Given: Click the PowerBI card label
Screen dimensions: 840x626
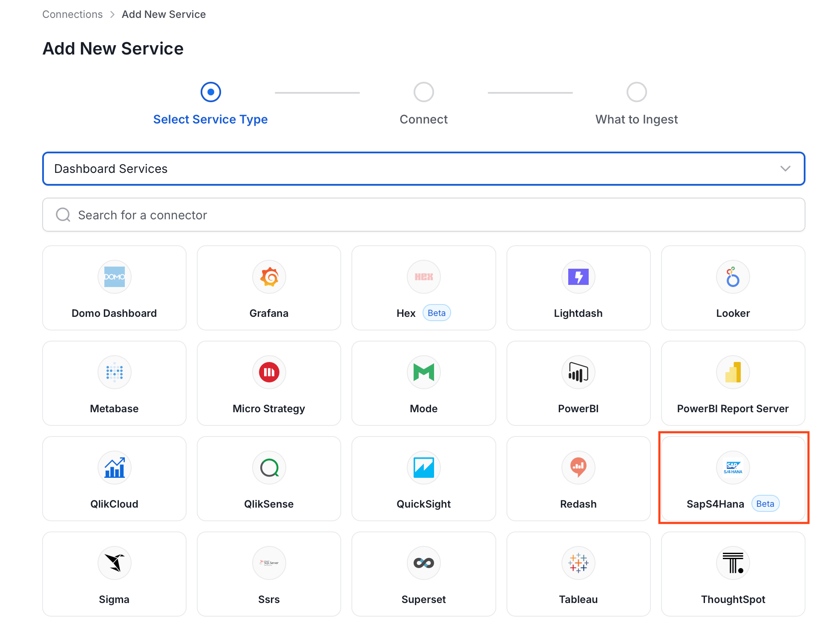Looking at the screenshot, I should pos(578,408).
